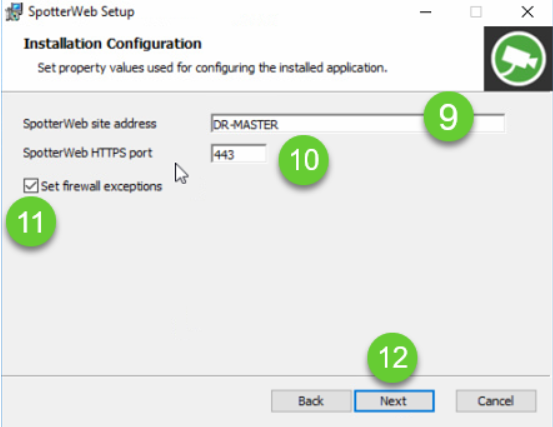Screen dimensions: 553x427
Task: Click the SpotterWeb site address label
Action: point(90,124)
